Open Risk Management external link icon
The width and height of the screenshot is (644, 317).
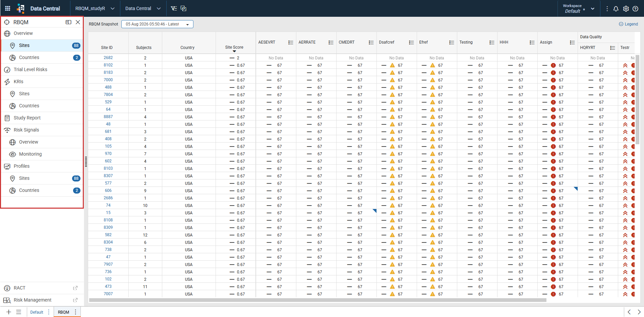[x=75, y=300]
